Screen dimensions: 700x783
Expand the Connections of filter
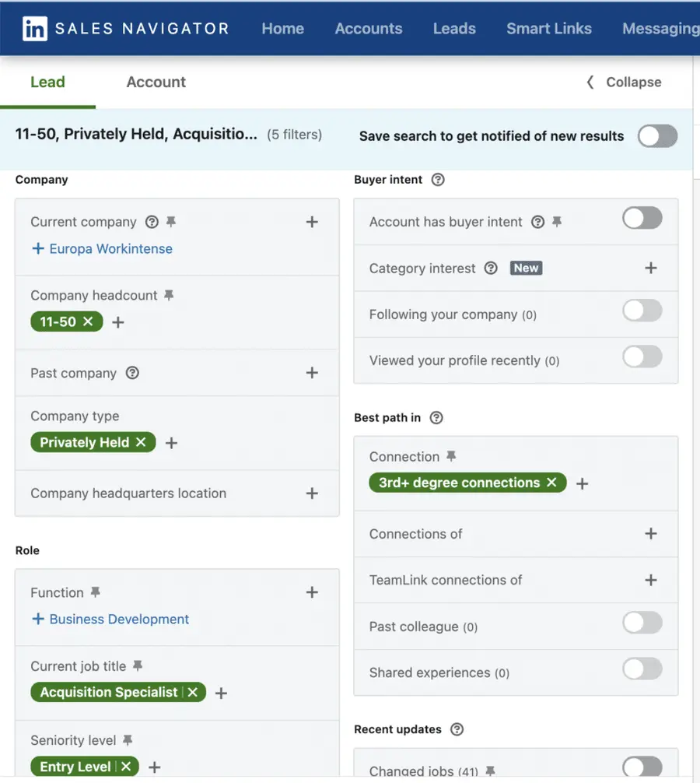[x=651, y=534]
